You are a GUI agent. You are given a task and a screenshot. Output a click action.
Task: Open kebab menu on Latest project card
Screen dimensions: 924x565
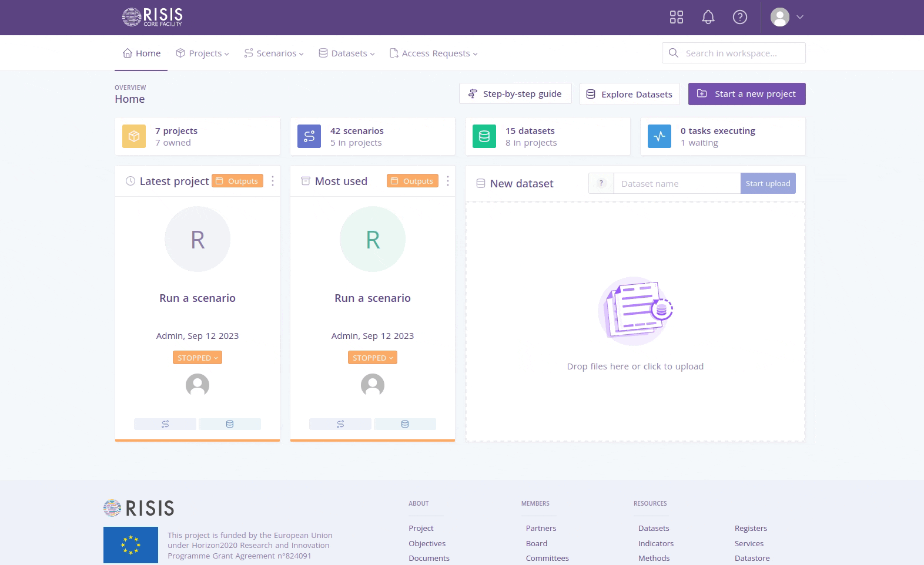[x=273, y=181]
